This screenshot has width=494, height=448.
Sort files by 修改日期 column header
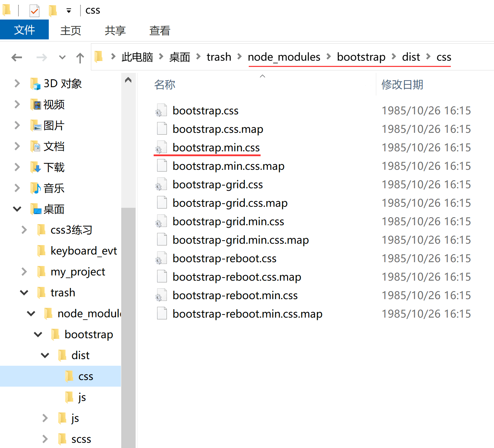402,85
